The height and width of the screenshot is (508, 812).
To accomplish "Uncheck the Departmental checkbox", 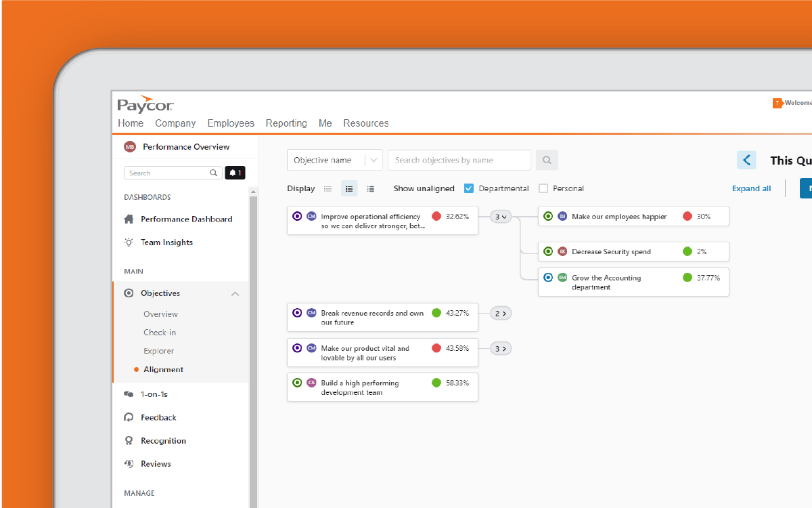I will point(469,188).
